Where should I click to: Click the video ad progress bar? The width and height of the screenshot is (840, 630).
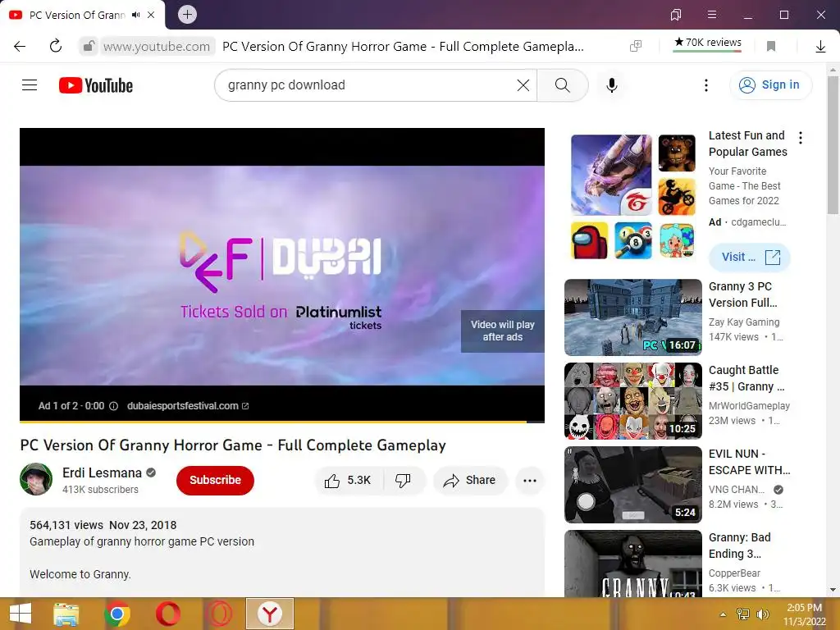click(282, 422)
